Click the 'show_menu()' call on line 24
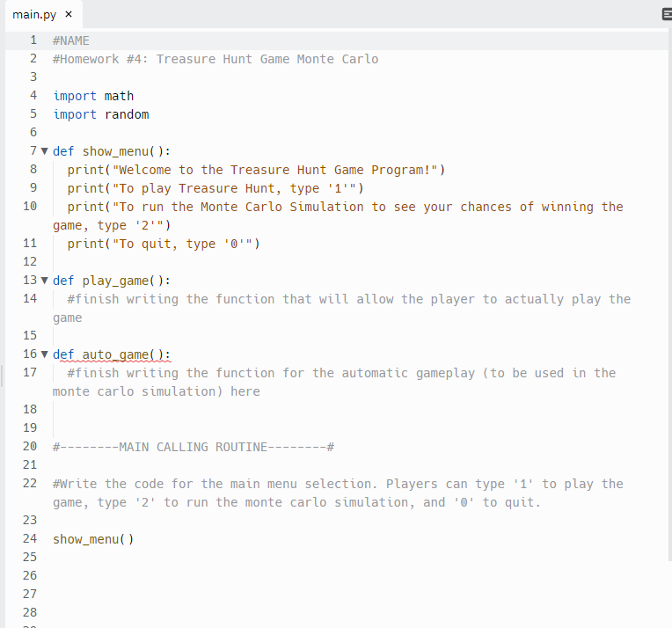672x628 pixels. tap(93, 539)
